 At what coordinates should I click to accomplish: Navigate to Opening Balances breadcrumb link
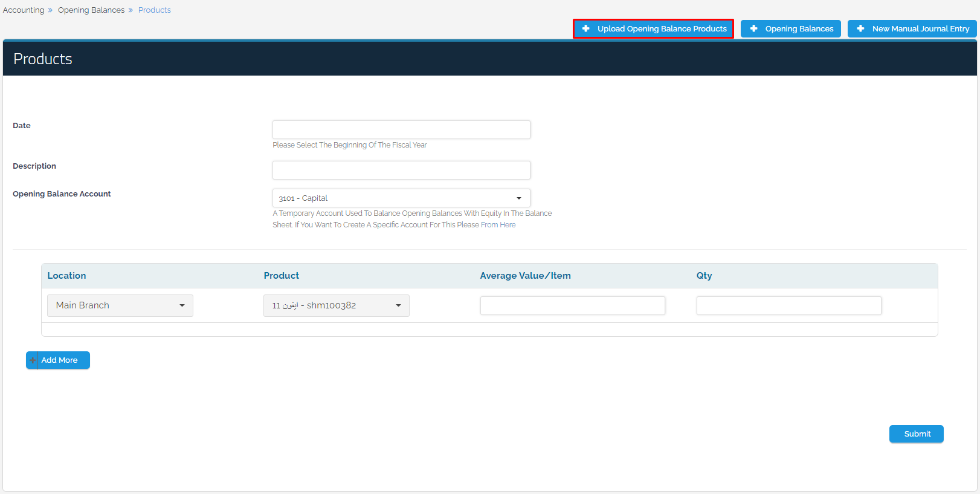(91, 10)
